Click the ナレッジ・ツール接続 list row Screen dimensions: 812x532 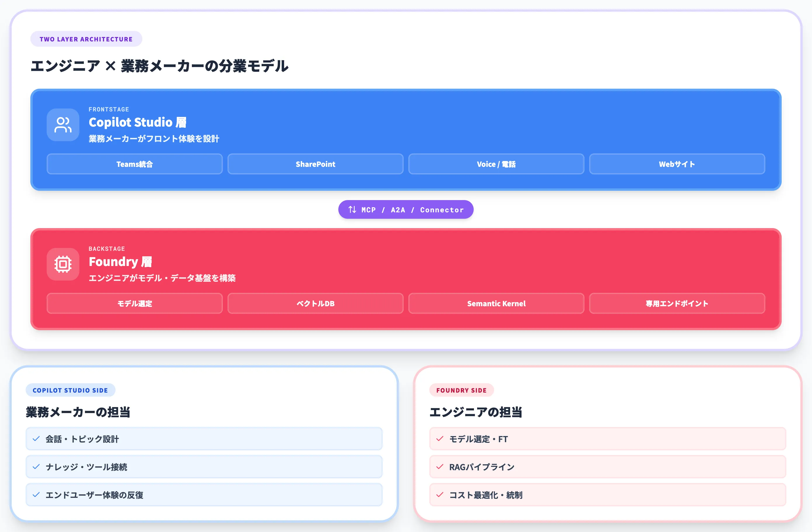coord(204,467)
